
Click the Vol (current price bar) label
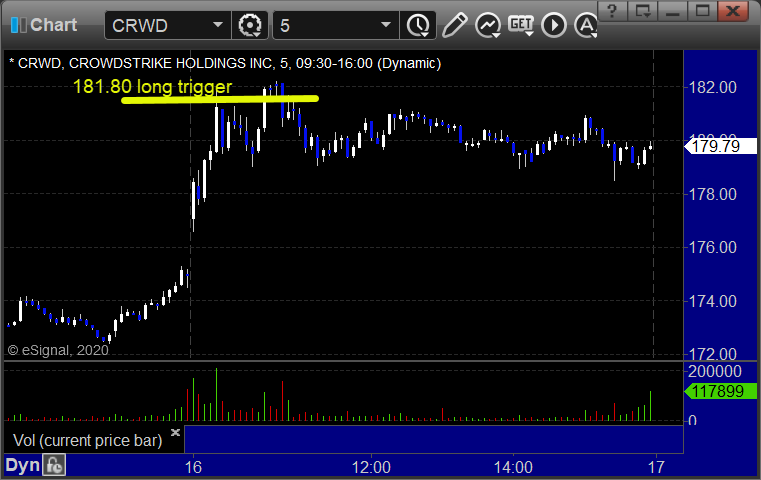tap(87, 441)
